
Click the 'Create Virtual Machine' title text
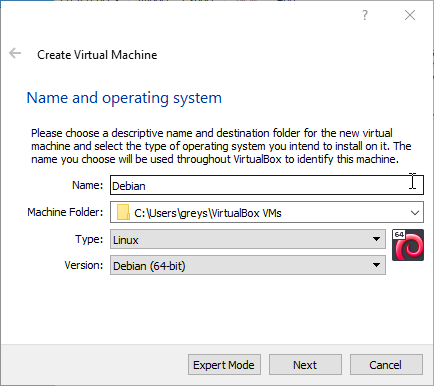click(97, 55)
